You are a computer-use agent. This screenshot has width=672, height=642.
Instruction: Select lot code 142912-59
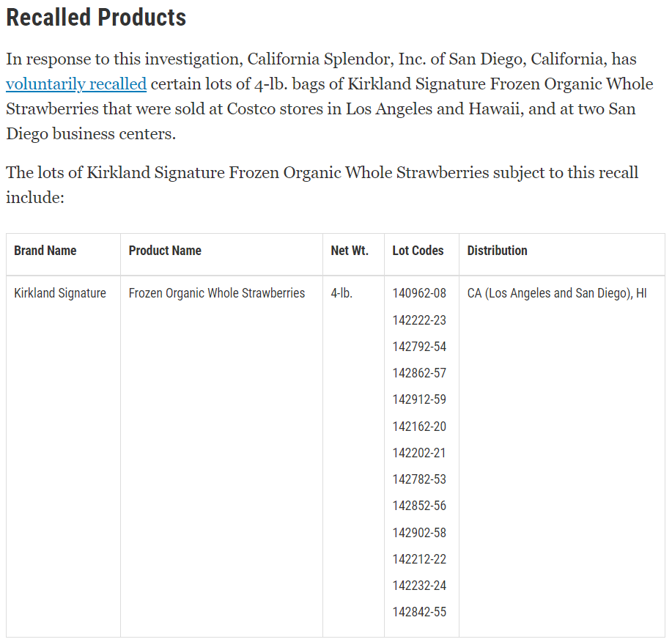pyautogui.click(x=419, y=399)
